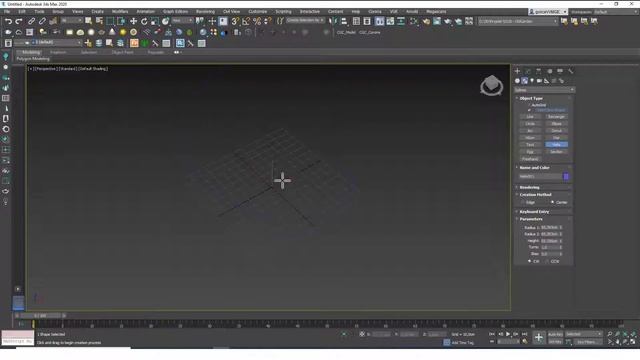
Task: Select the Cameras category icon
Action: coord(539,81)
